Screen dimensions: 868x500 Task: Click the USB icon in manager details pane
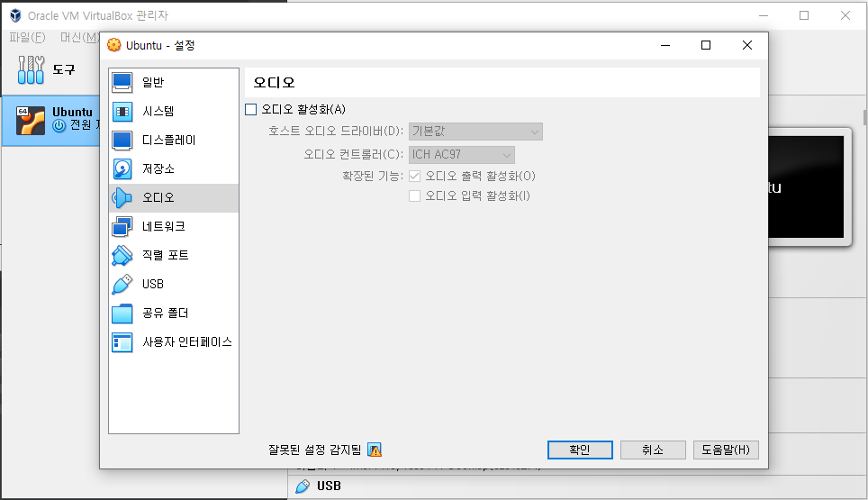click(303, 486)
